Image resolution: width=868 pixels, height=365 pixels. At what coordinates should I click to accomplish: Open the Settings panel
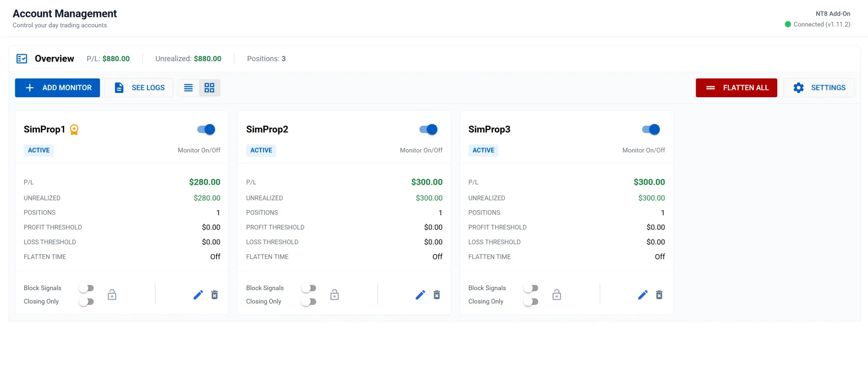[x=819, y=88]
